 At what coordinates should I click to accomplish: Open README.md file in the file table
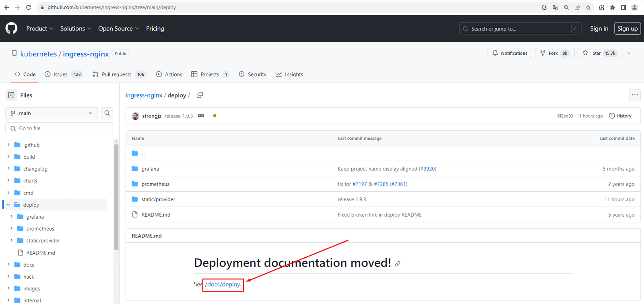156,215
